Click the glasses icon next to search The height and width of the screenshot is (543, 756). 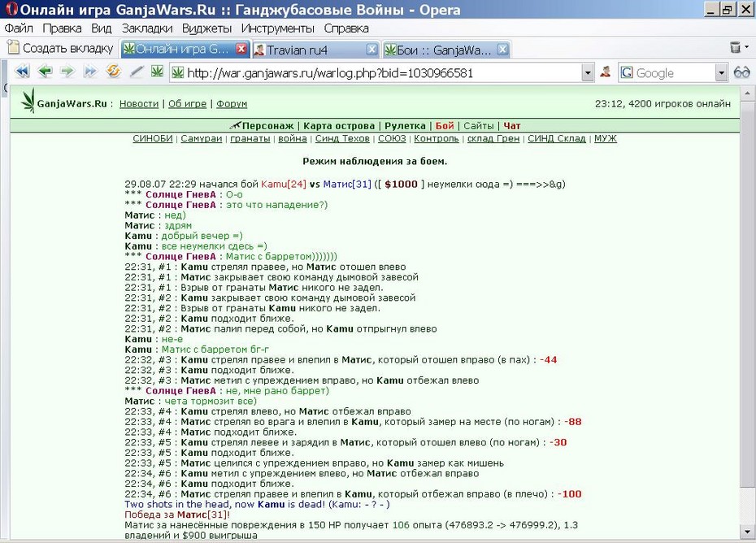[x=741, y=73]
